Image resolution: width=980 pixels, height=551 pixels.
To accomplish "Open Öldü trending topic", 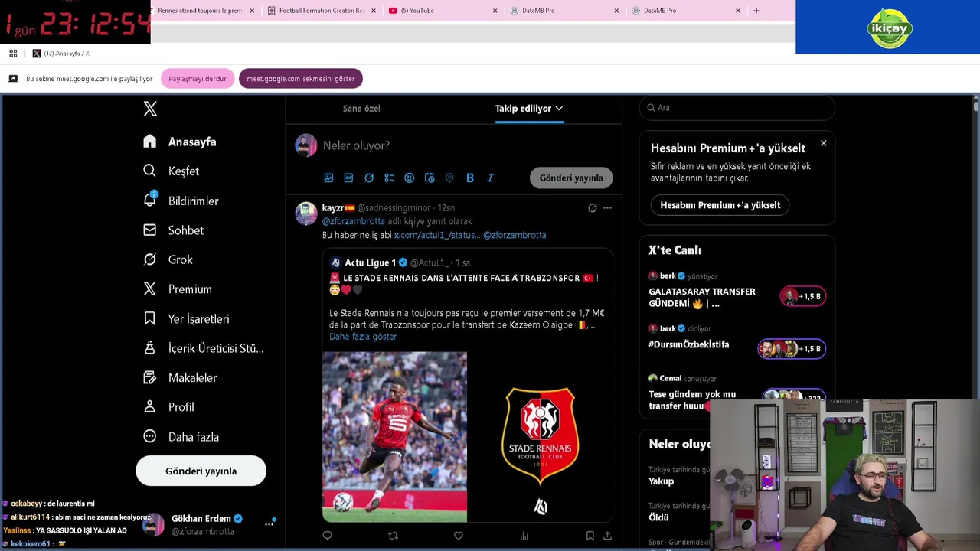I will [x=658, y=517].
